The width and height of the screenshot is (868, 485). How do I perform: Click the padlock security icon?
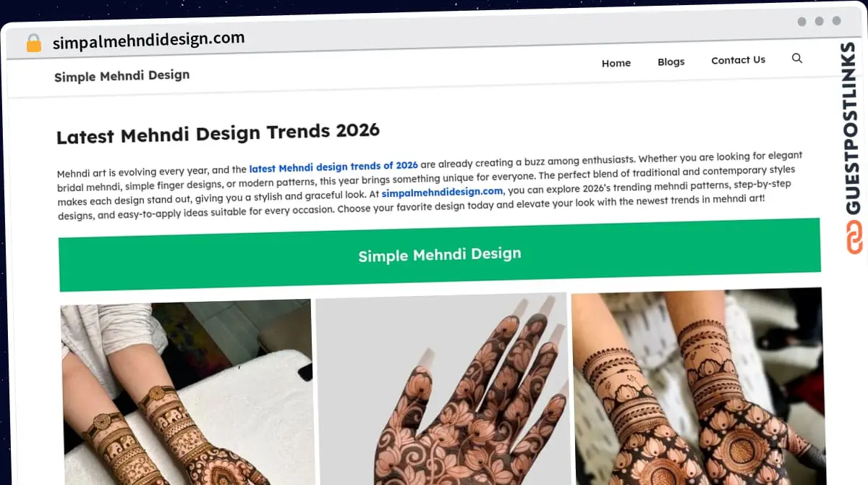point(34,43)
